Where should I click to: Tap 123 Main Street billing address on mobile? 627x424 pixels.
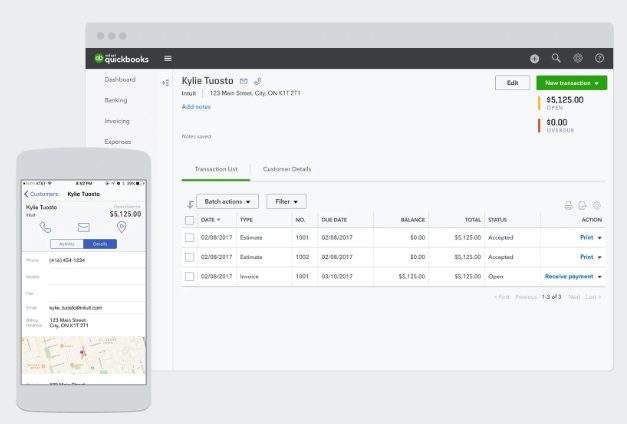click(x=69, y=323)
